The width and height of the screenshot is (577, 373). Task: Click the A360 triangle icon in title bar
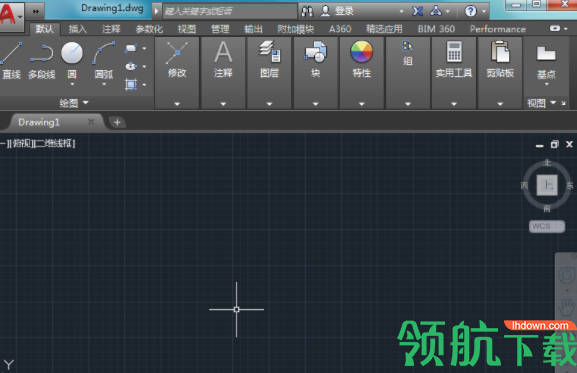436,11
